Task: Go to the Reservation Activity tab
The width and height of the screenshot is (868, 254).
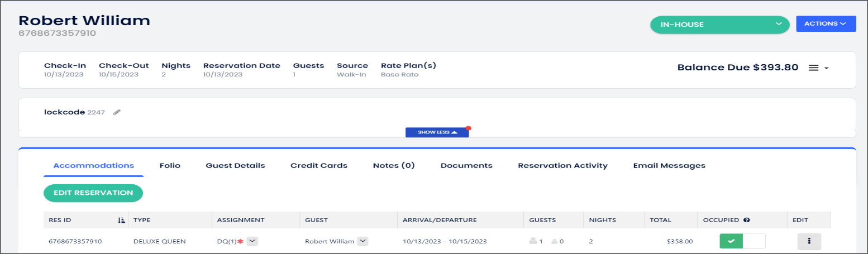Action: 562,166
